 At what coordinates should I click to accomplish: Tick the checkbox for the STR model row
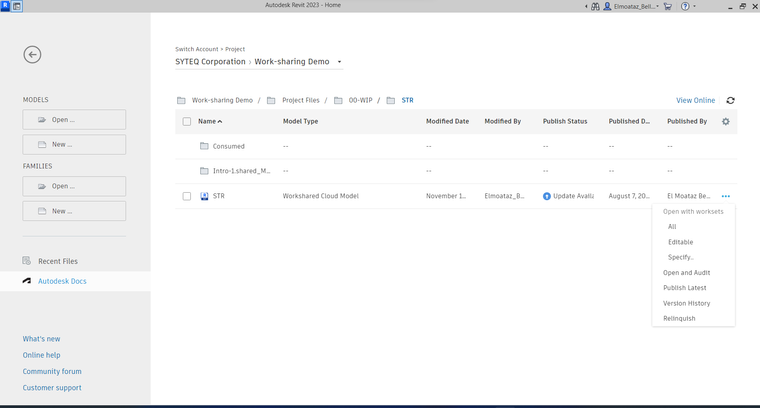coord(187,196)
